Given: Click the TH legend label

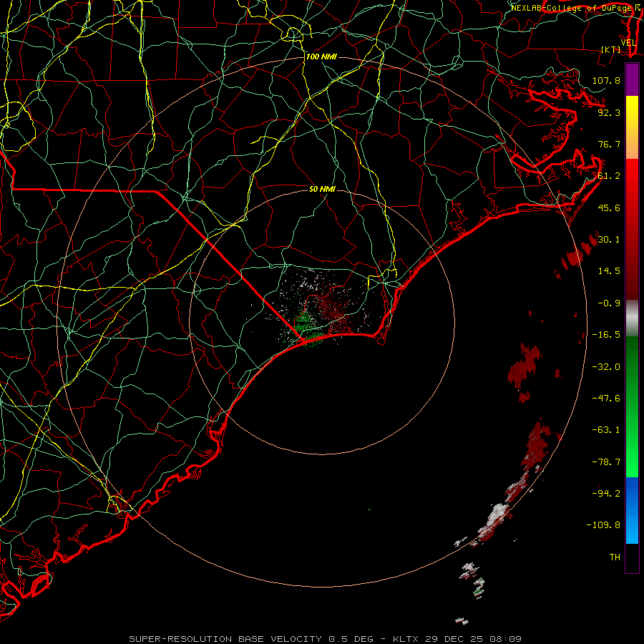Looking at the screenshot, I should coord(615,557).
